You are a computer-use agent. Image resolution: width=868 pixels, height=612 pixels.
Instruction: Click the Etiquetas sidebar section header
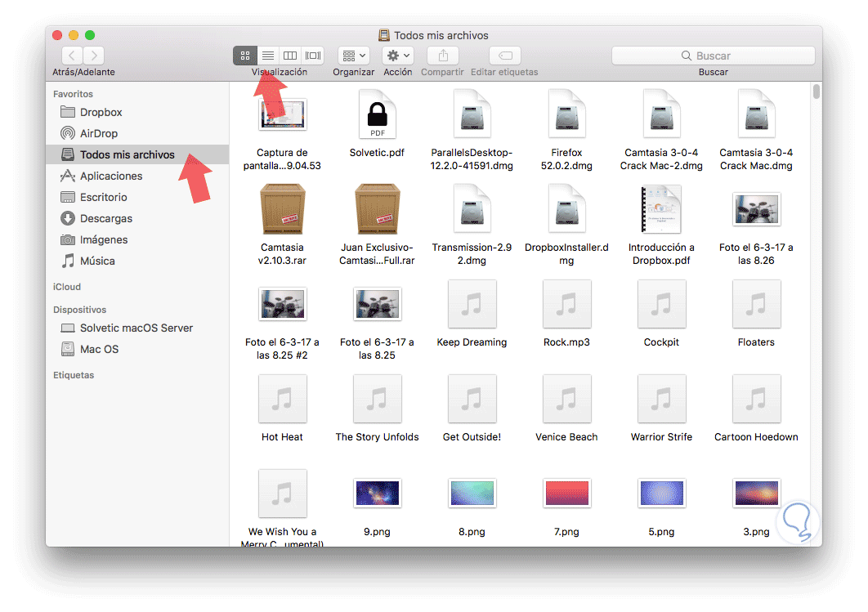(74, 375)
